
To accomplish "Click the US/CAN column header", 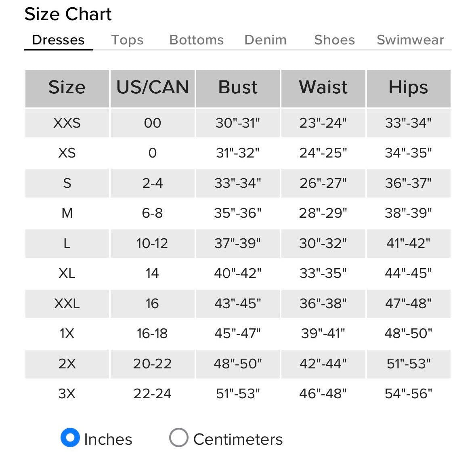I will [x=153, y=88].
